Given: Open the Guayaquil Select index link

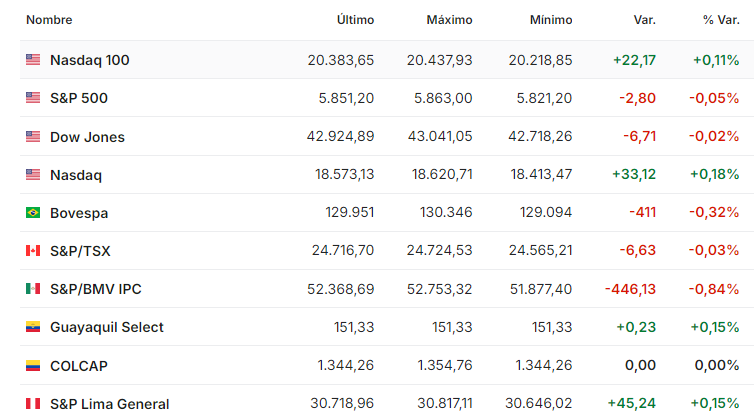Looking at the screenshot, I should click(107, 328).
